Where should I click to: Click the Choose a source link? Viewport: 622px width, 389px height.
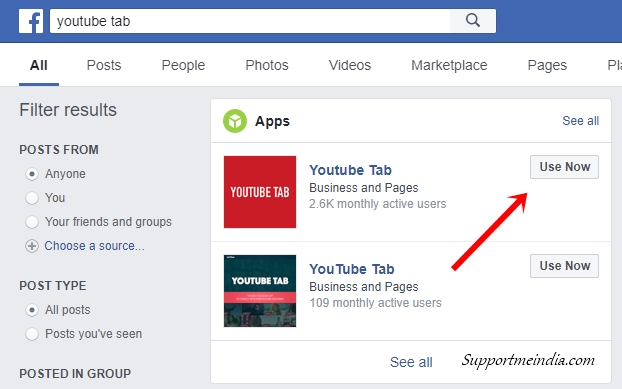click(x=94, y=246)
